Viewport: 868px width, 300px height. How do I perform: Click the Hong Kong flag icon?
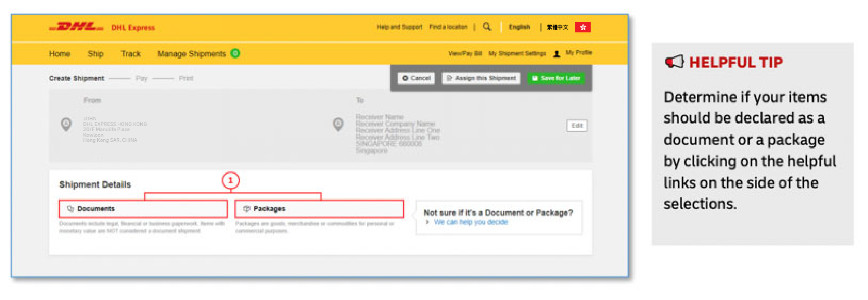tap(583, 27)
